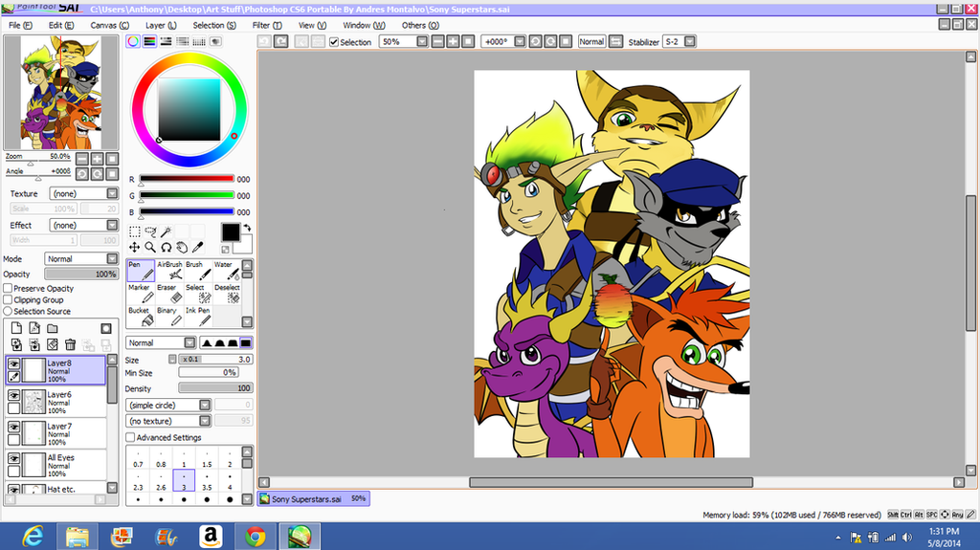The height and width of the screenshot is (550, 980).
Task: Swap foreground and background colors arrow
Action: [x=247, y=228]
